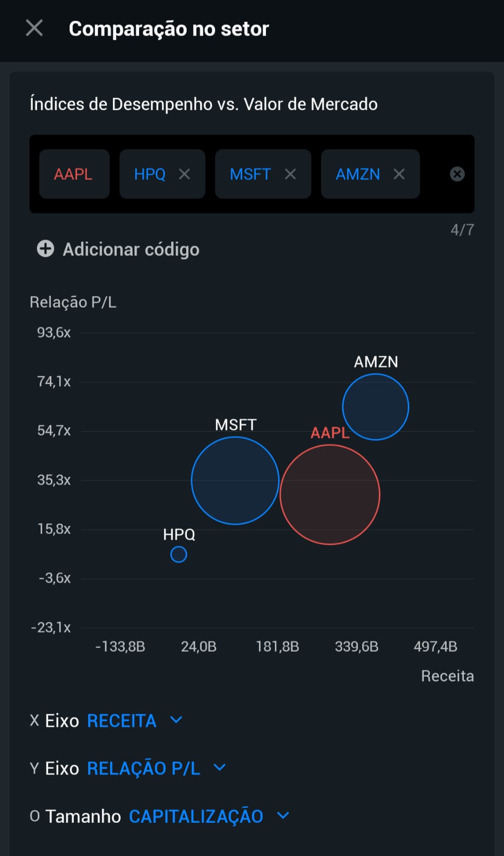504x856 pixels.
Task: Tap the MSFT bubble in the chart
Action: coord(235,480)
